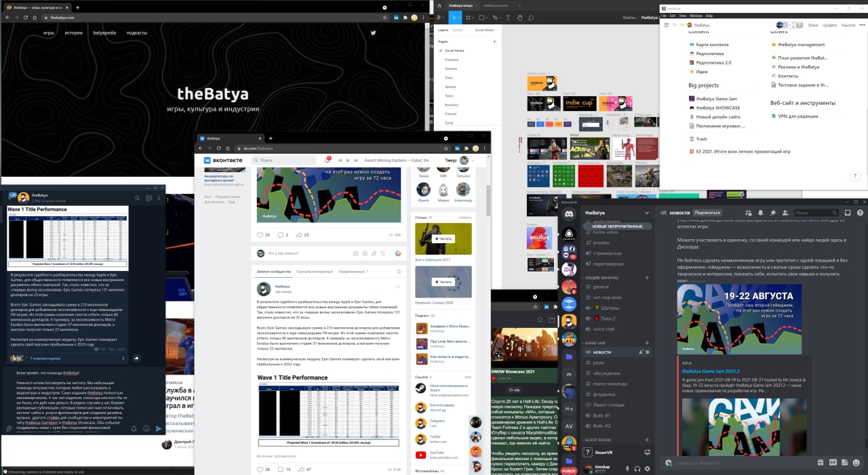Select the Comment tool in Figma
Image resolution: width=868 pixels, height=475 pixels.
531,18
